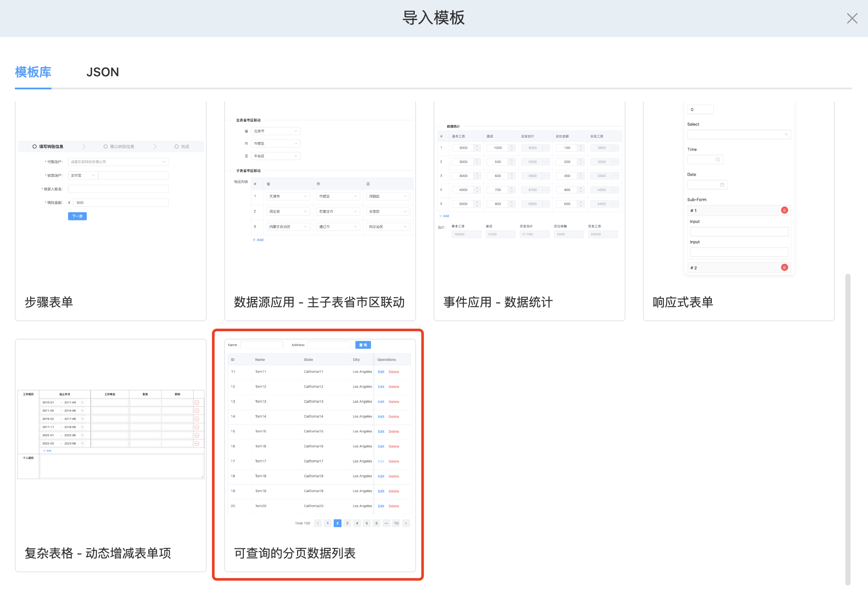868x605 pixels.
Task: Click the previous-page arrow in the list pagination
Action: [318, 523]
